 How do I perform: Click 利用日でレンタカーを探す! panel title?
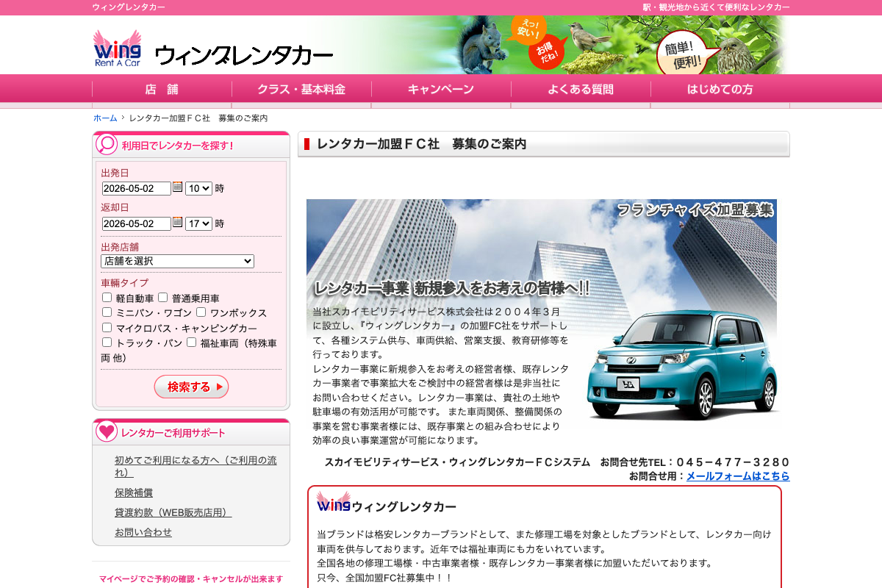178,146
